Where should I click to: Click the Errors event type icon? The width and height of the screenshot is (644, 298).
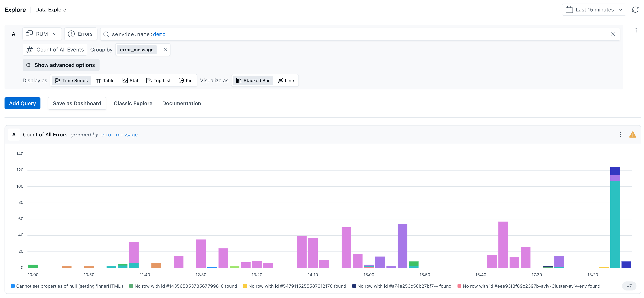pos(71,34)
